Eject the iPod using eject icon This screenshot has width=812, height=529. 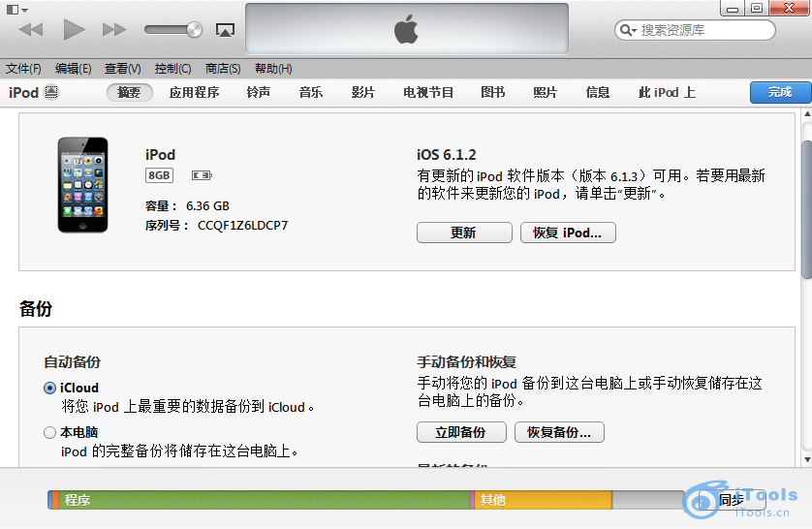pos(51,92)
